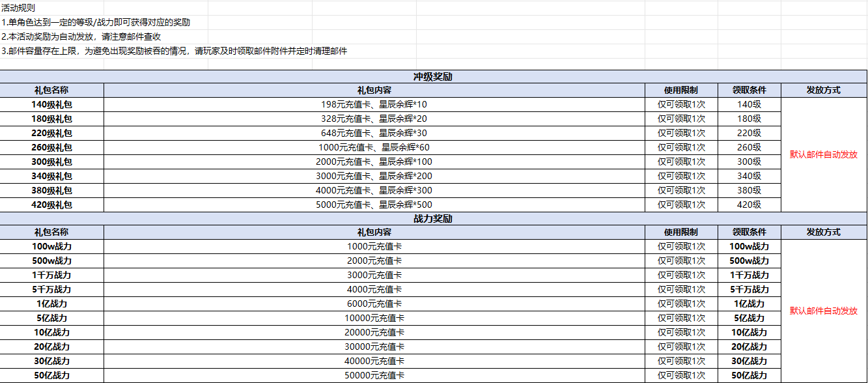This screenshot has width=868, height=383.
Task: Select the 260级礼包 name cell
Action: pos(51,147)
